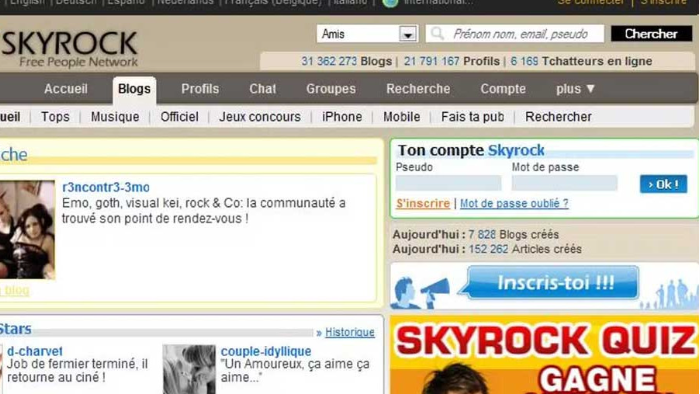Image resolution: width=700 pixels, height=394 pixels.
Task: Open the Mot de passe oublié link
Action: tap(514, 203)
